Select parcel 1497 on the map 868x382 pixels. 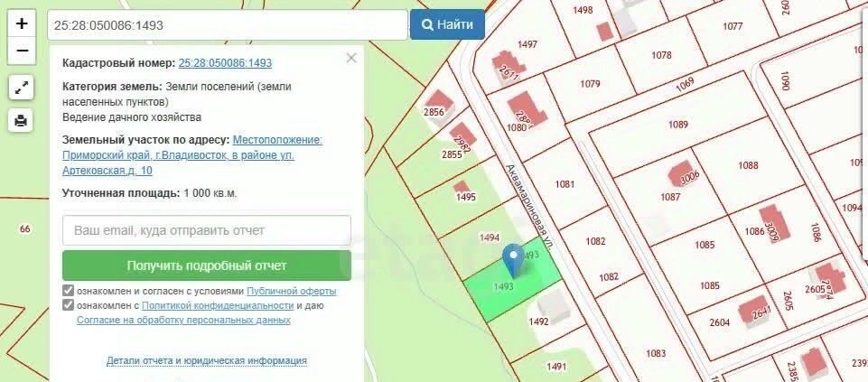[527, 44]
